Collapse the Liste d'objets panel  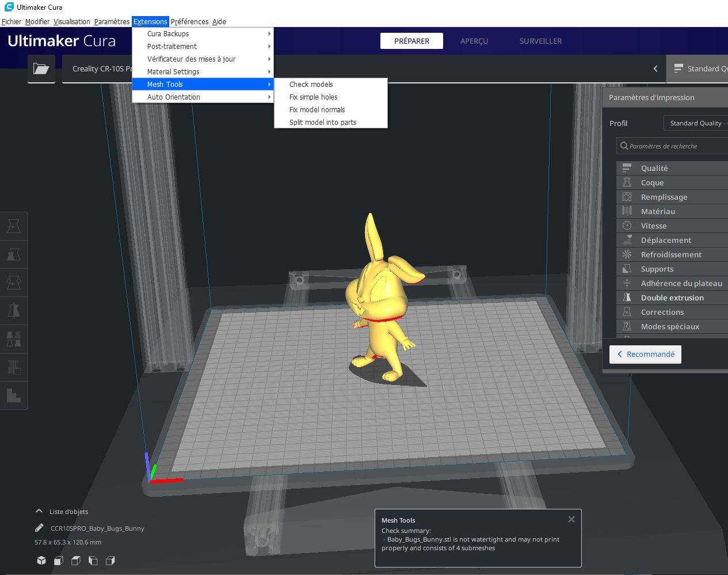39,511
